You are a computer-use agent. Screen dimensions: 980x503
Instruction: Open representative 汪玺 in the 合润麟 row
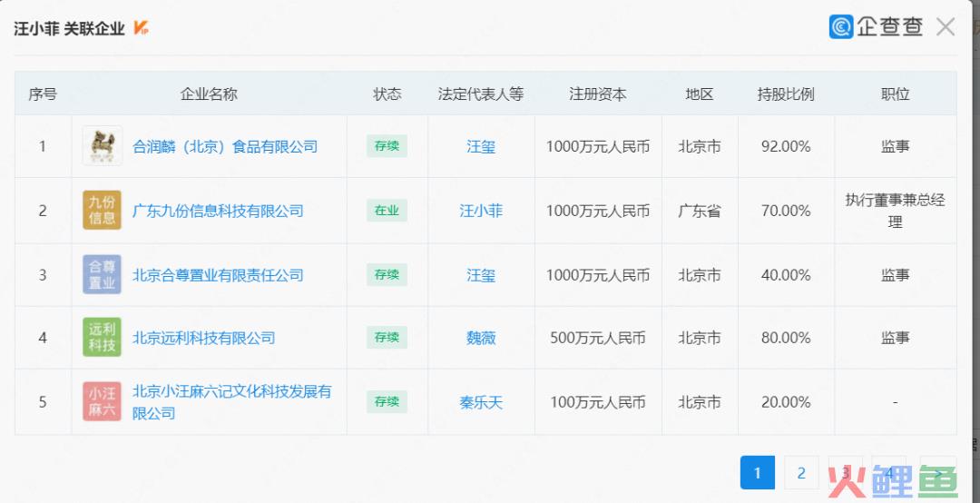[x=481, y=146]
